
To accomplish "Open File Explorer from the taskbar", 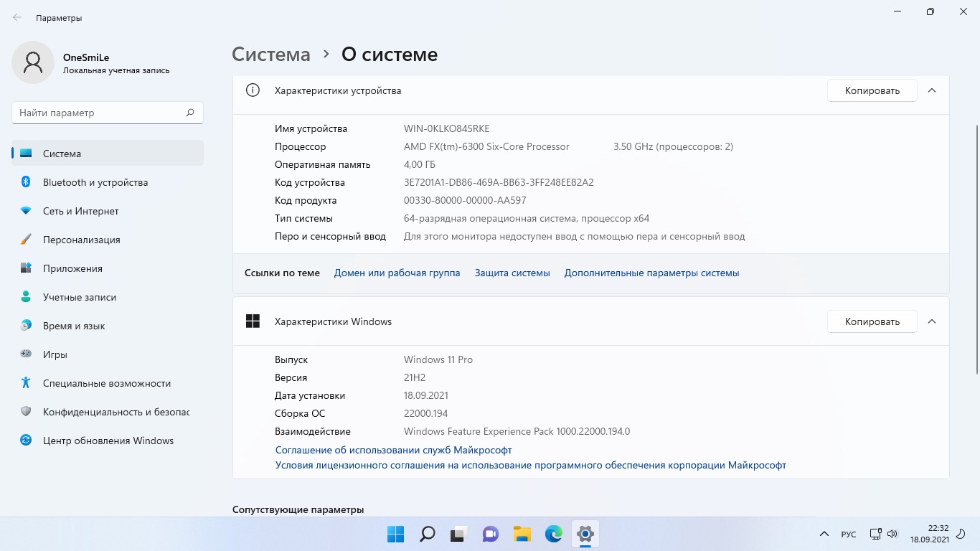I will tap(522, 534).
